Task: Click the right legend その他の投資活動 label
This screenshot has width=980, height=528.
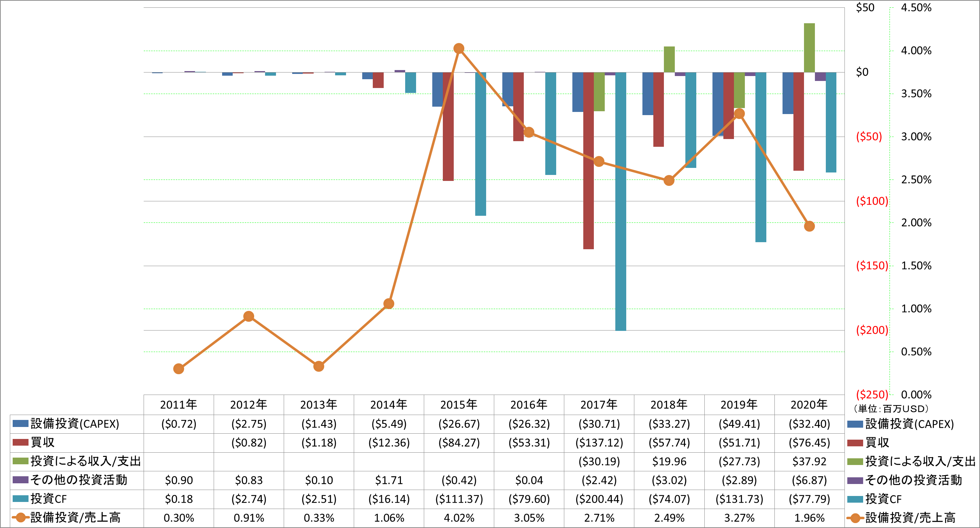Action: [913, 480]
